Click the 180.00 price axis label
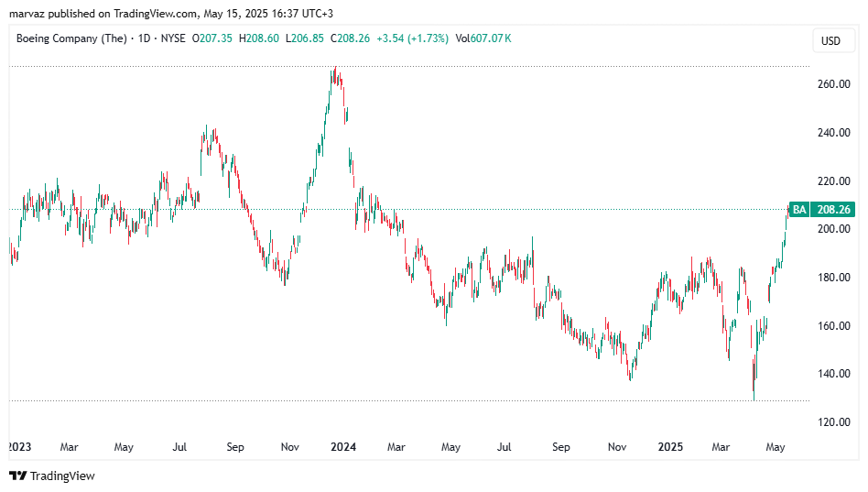 click(x=834, y=277)
